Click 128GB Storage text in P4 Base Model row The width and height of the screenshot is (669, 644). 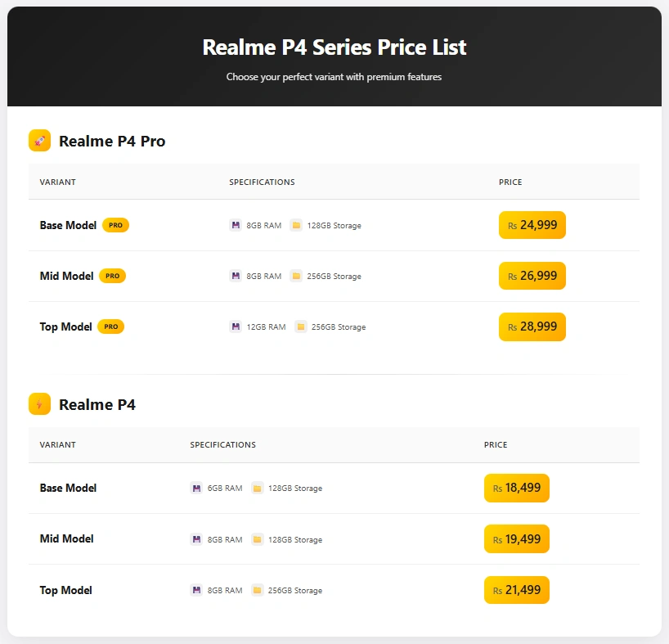(x=295, y=489)
